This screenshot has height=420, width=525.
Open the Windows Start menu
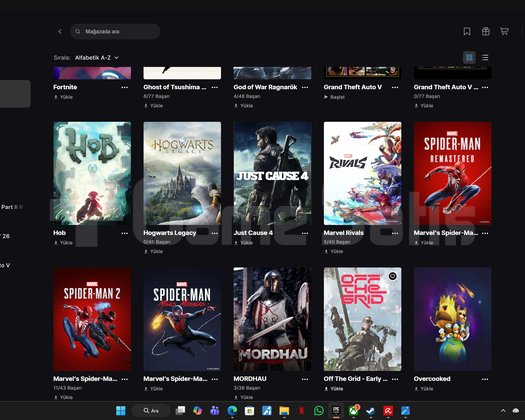[x=121, y=411]
